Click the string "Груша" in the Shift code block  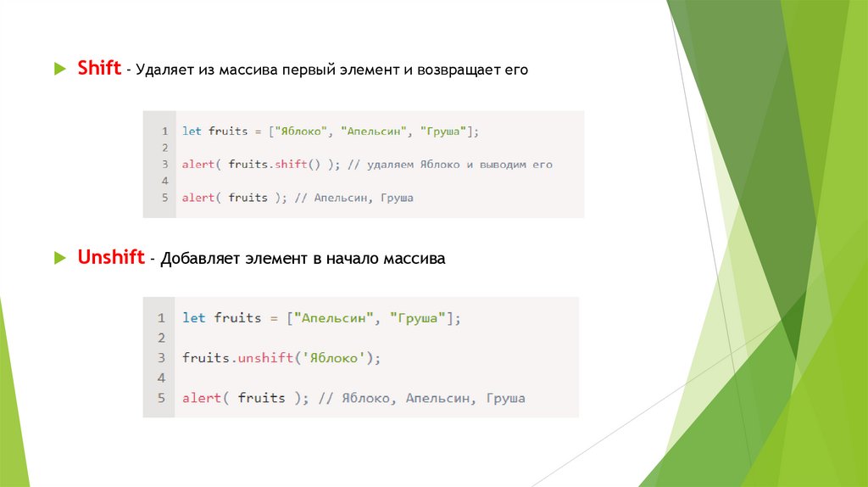tap(443, 132)
